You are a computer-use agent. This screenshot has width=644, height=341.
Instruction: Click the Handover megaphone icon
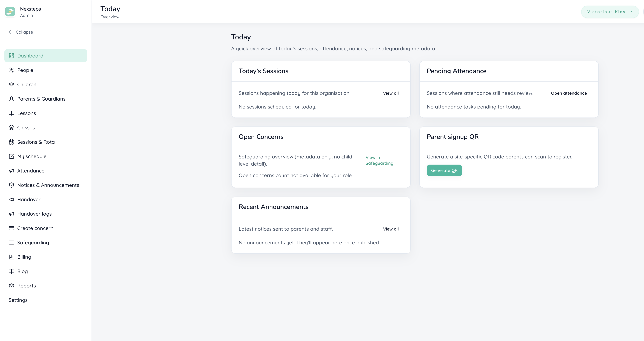pos(11,199)
